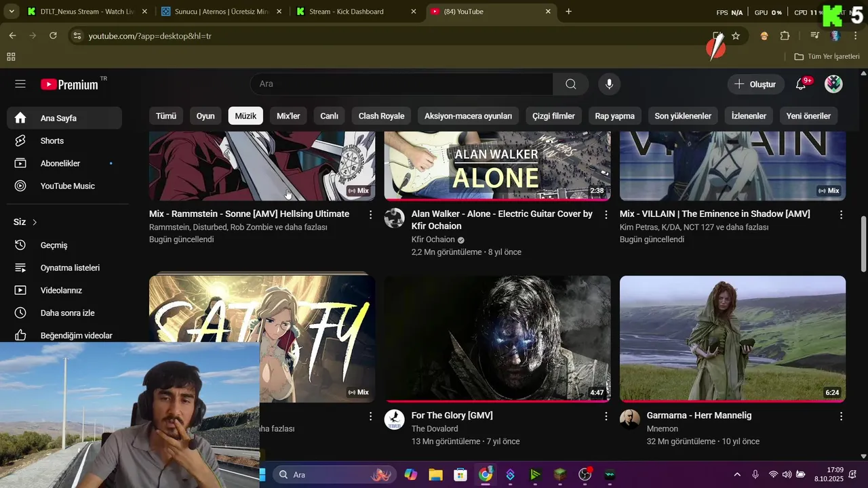The width and height of the screenshot is (868, 488).
Task: Open Garmarna - Herr Mannelig title link
Action: tap(699, 415)
